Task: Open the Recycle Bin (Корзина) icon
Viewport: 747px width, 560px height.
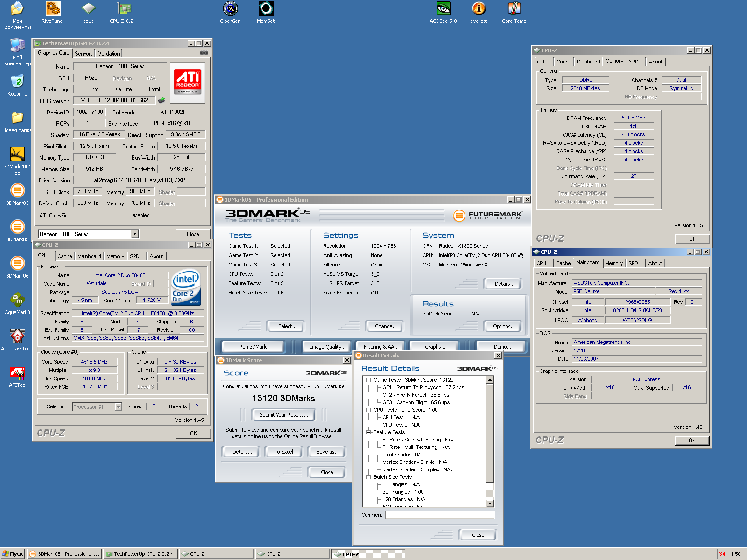Action: [x=17, y=84]
